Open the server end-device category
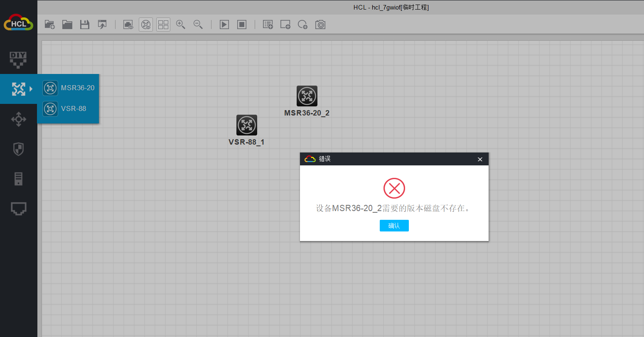The height and width of the screenshot is (337, 644). 18,179
